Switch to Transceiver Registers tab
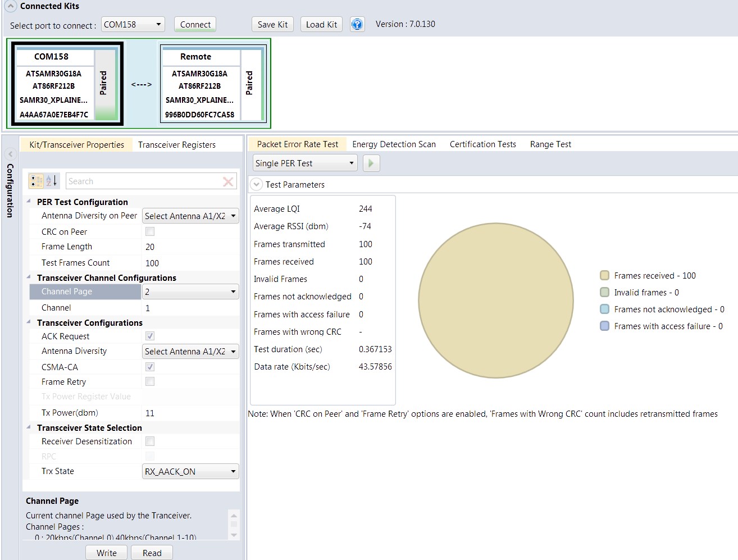The image size is (738, 560). [x=177, y=144]
